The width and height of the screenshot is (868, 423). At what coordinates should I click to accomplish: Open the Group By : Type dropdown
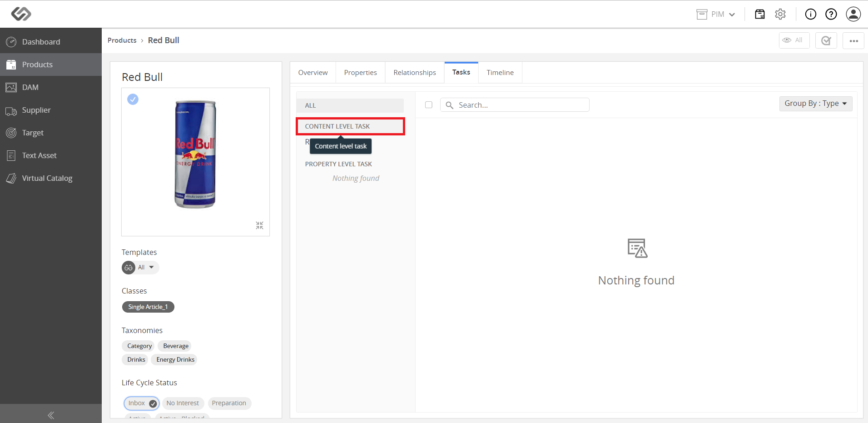[816, 104]
